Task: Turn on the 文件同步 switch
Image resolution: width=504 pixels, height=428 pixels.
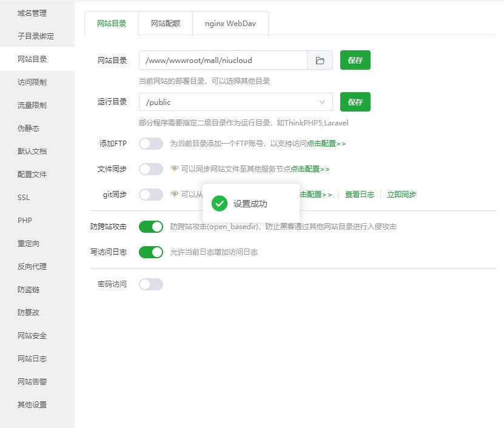Action: pyautogui.click(x=151, y=169)
